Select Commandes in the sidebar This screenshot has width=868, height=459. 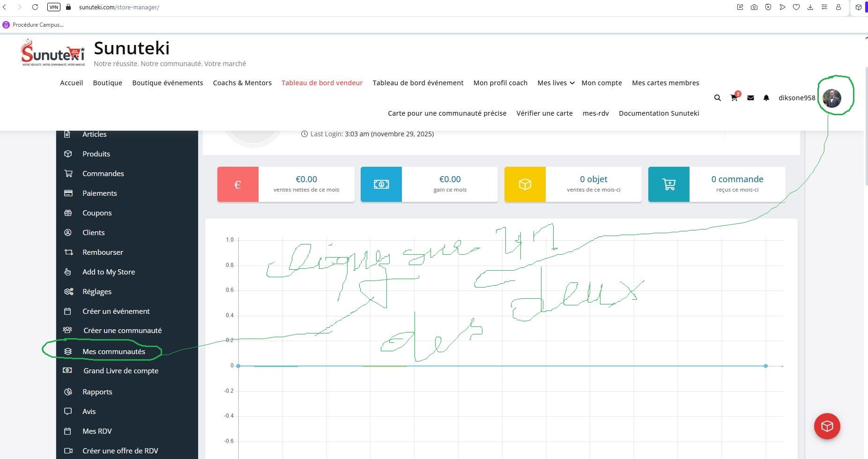coord(103,173)
